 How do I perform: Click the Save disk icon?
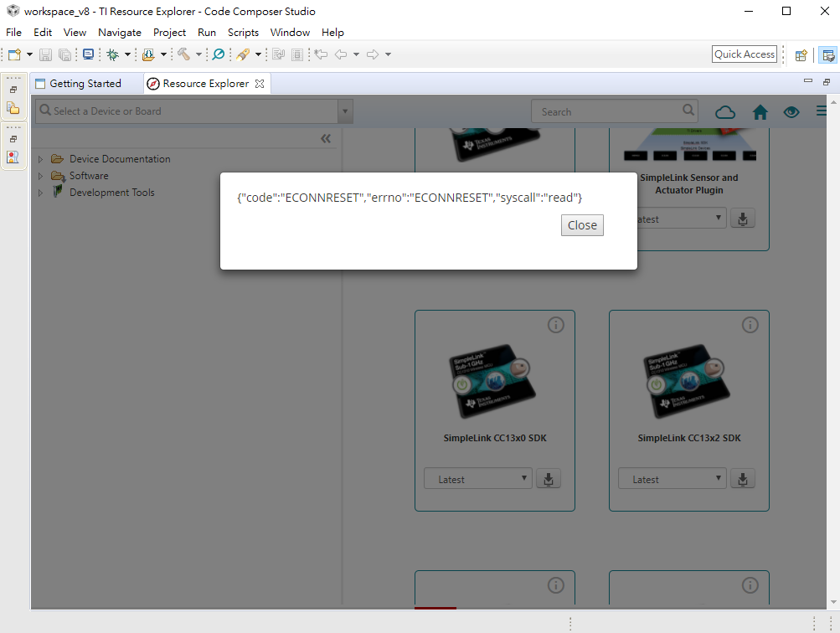(45, 54)
